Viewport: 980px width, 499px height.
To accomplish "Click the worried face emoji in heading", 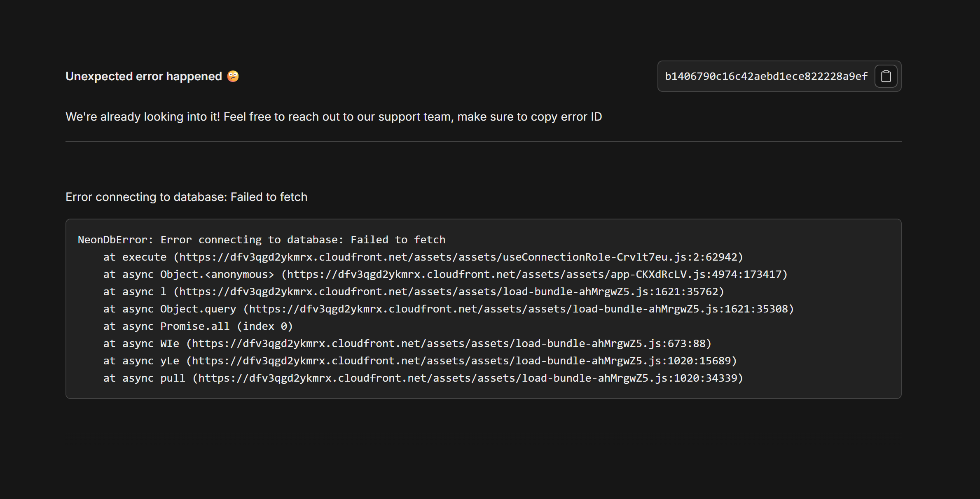I will click(233, 76).
